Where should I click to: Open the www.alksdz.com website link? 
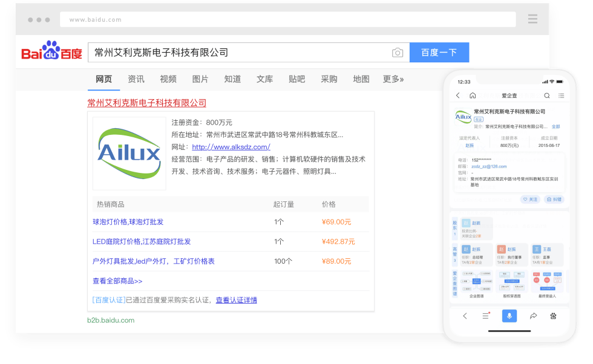(x=231, y=147)
